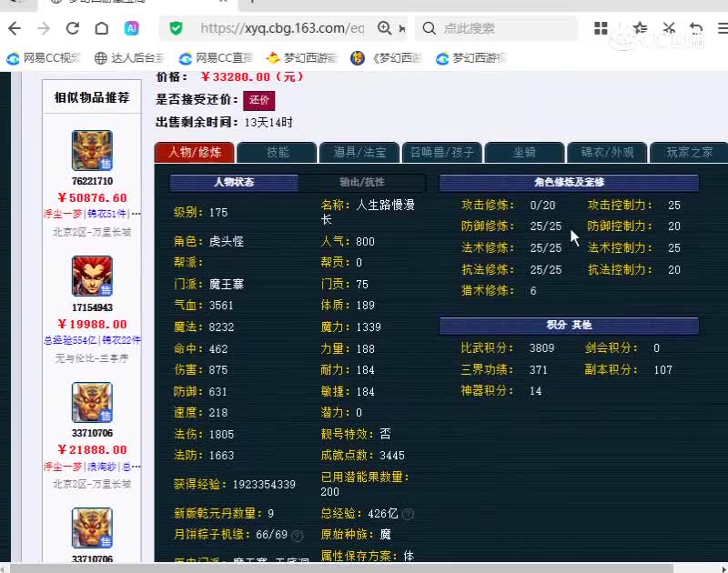728x573 pixels.
Task: Click the 总经验554亿 tag link
Action: pos(70,340)
